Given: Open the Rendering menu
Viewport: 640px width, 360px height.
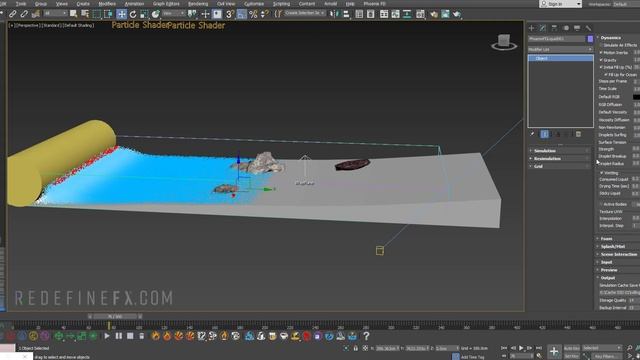Looking at the screenshot, I should [x=198, y=4].
